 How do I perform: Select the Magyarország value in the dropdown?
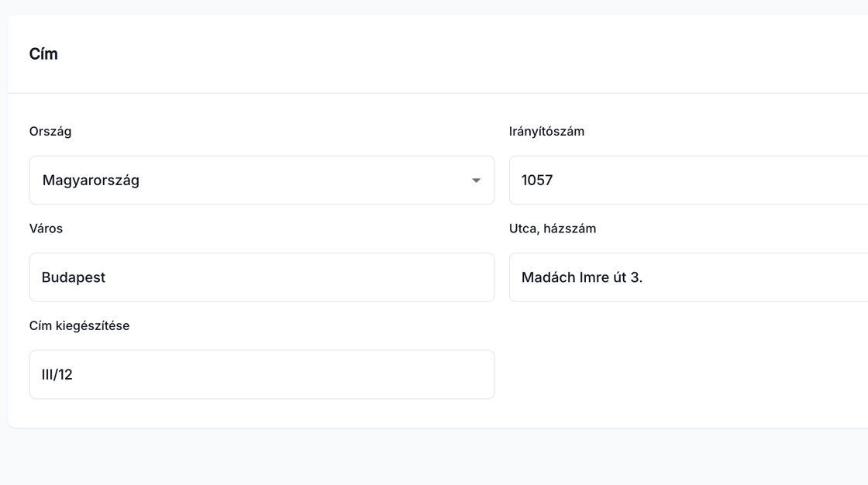(x=91, y=181)
